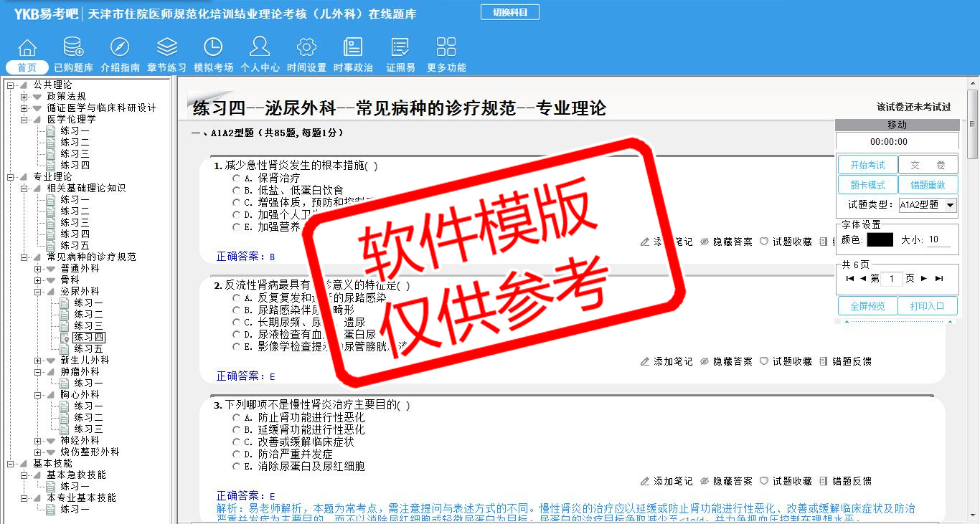Click the 切换科目 button
Viewport: 980px width, 524px height.
(x=509, y=12)
